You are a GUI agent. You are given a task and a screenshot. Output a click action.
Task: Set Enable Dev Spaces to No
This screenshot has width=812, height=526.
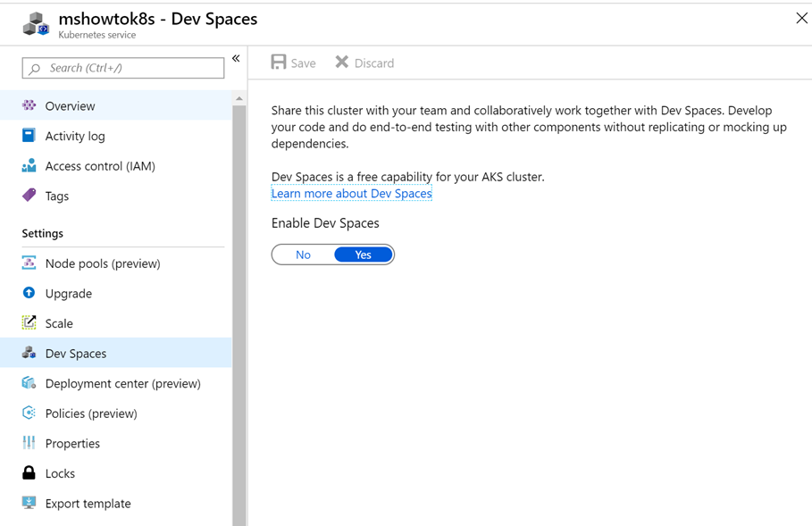[x=303, y=255]
